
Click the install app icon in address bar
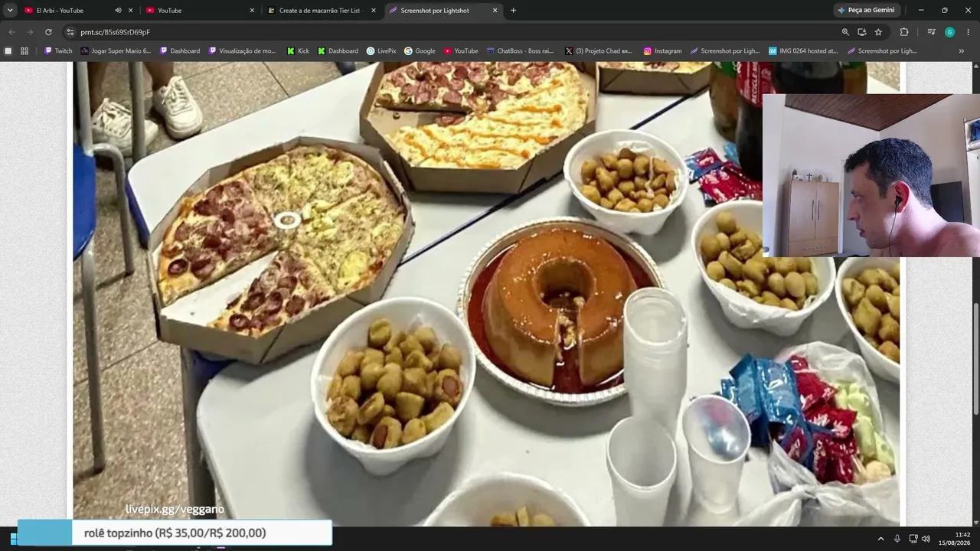(x=862, y=32)
